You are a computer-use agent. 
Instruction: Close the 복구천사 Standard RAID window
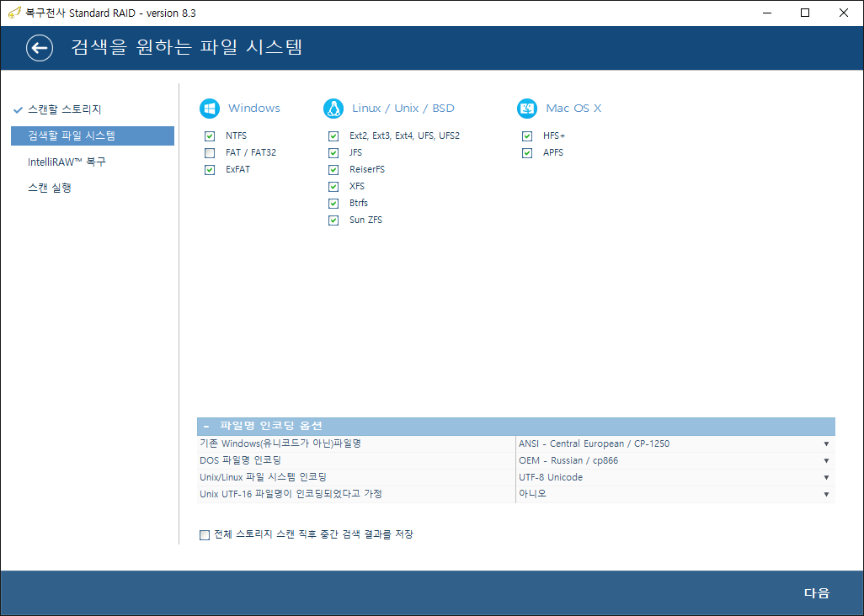pyautogui.click(x=844, y=13)
